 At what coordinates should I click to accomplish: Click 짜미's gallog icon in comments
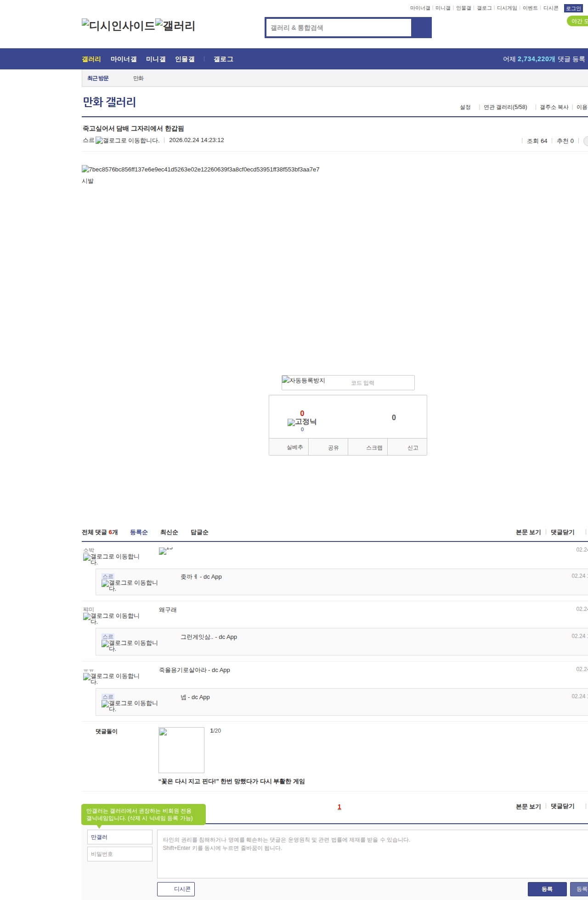87,616
